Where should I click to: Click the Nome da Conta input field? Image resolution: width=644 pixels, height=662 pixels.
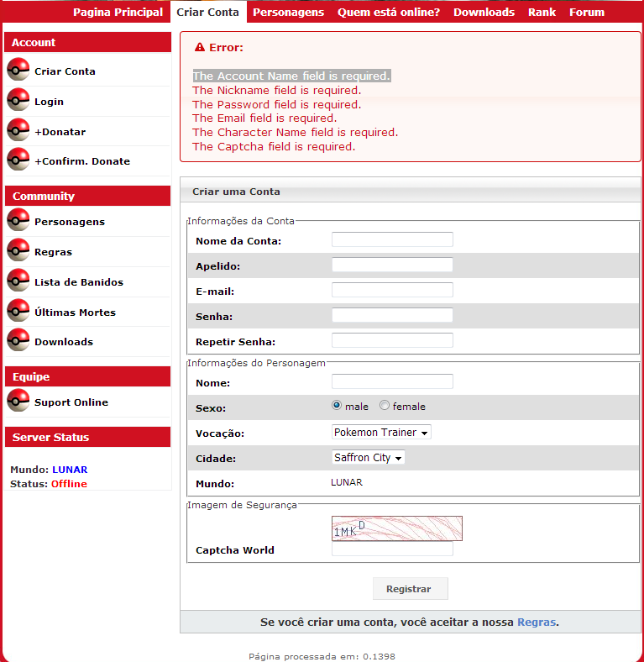click(392, 239)
